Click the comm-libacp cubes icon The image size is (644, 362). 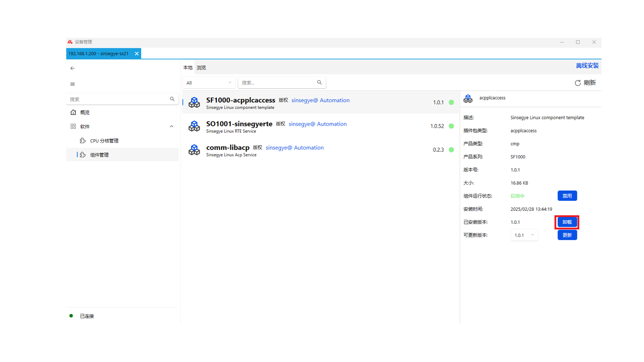[194, 149]
